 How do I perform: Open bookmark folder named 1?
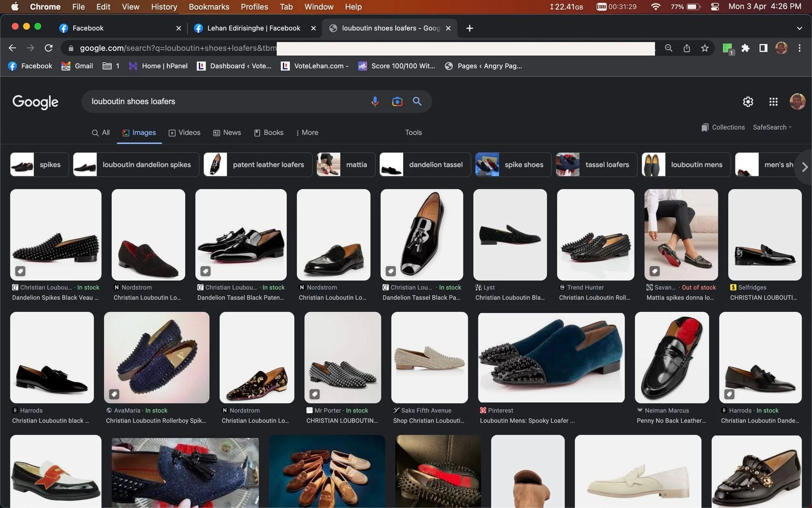pyautogui.click(x=111, y=66)
